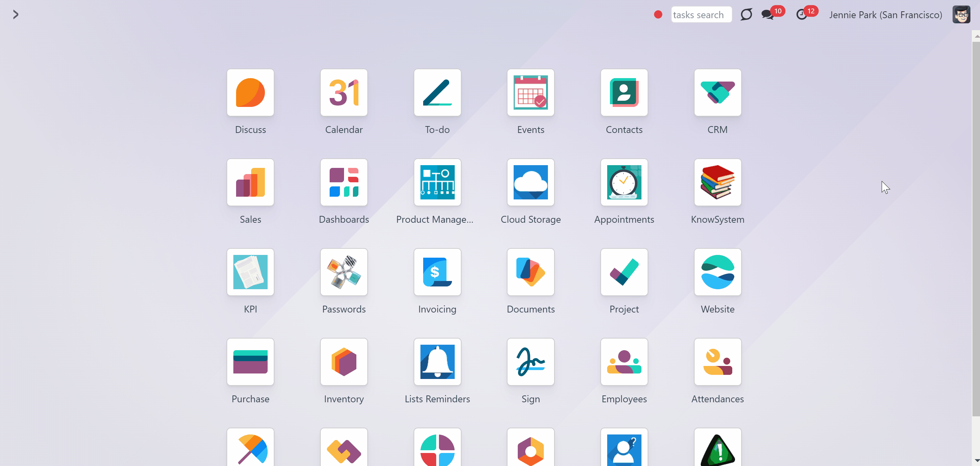Open the four-quadrant circle app icon
This screenshot has height=466, width=980.
(x=438, y=447)
